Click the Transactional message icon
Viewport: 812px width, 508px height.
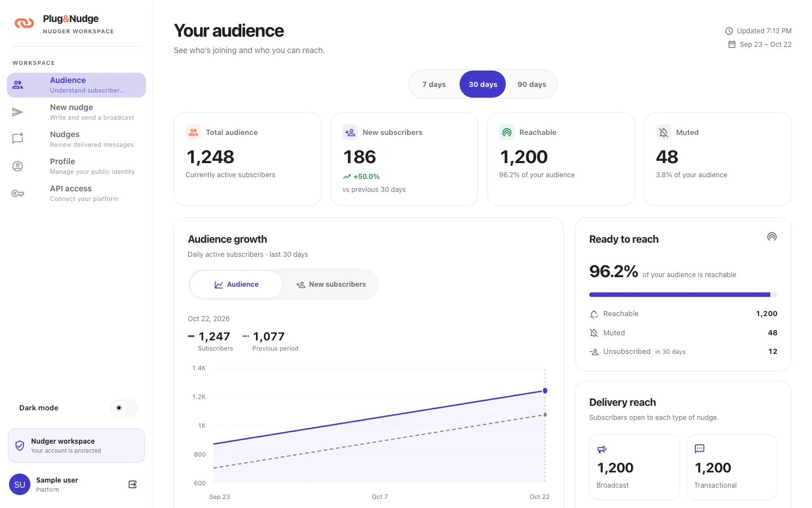click(699, 449)
